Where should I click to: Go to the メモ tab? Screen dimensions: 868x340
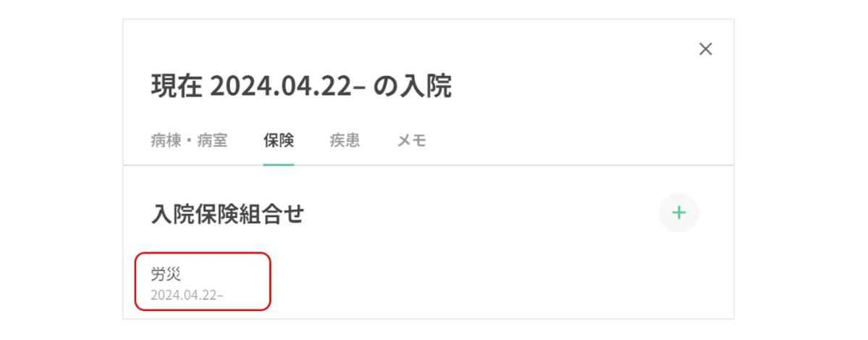(x=412, y=141)
